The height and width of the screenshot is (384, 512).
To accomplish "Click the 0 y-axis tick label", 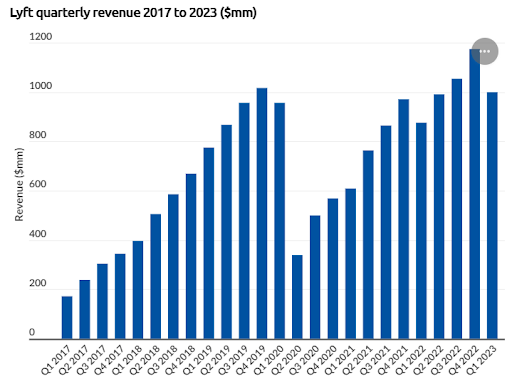I will click(32, 332).
